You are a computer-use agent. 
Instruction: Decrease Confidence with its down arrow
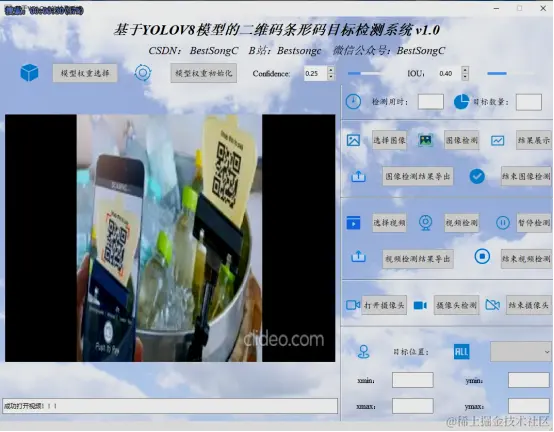331,77
